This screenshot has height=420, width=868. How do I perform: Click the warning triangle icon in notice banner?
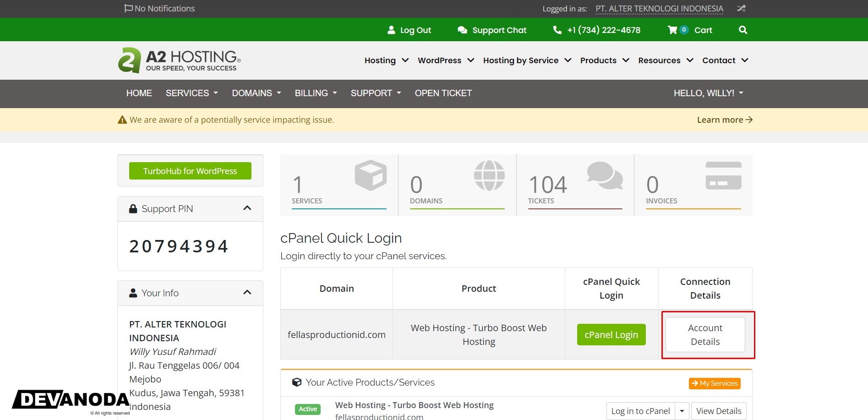pos(122,120)
